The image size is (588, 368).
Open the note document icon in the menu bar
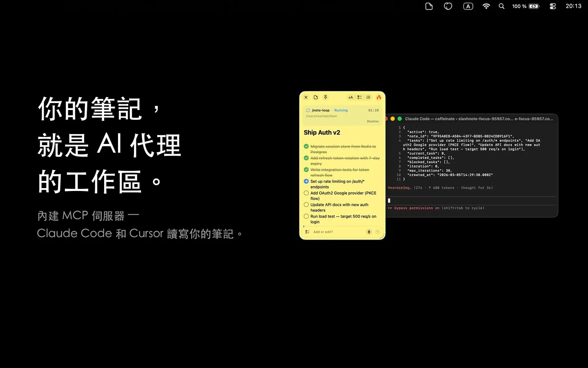pyautogui.click(x=429, y=6)
